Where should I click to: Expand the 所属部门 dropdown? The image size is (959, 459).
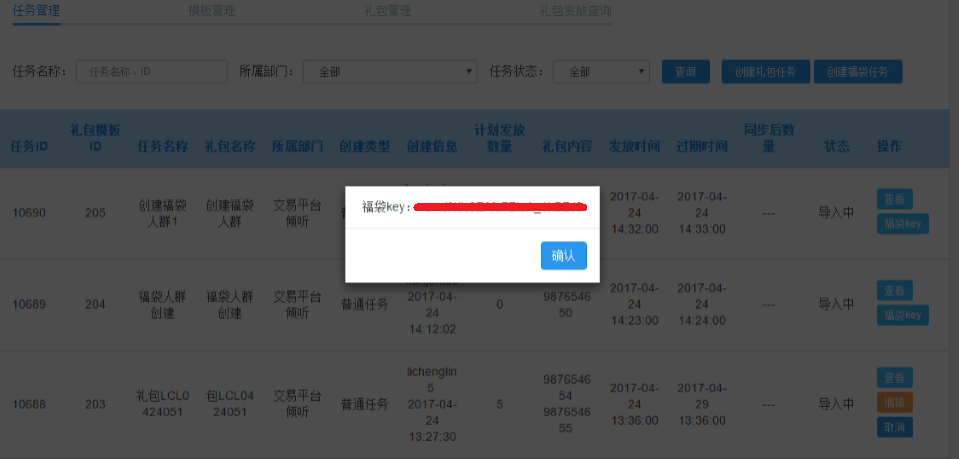(x=390, y=72)
